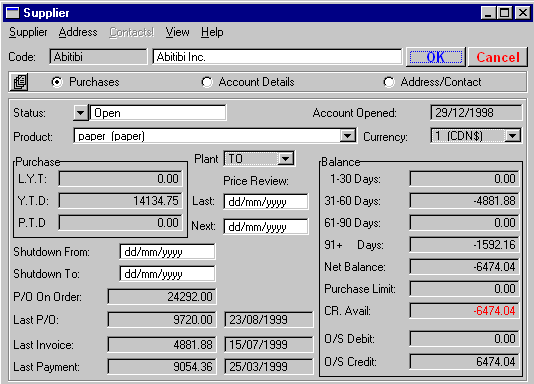Open the Contacts! menu item

131,32
